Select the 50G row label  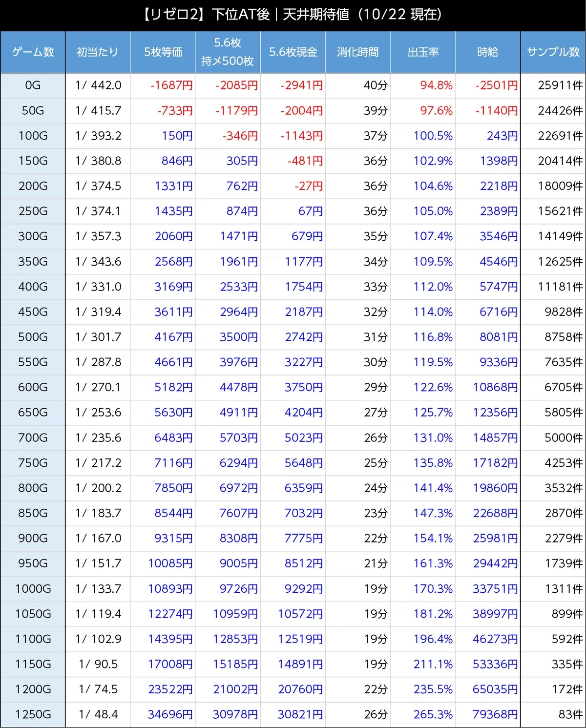pyautogui.click(x=33, y=111)
